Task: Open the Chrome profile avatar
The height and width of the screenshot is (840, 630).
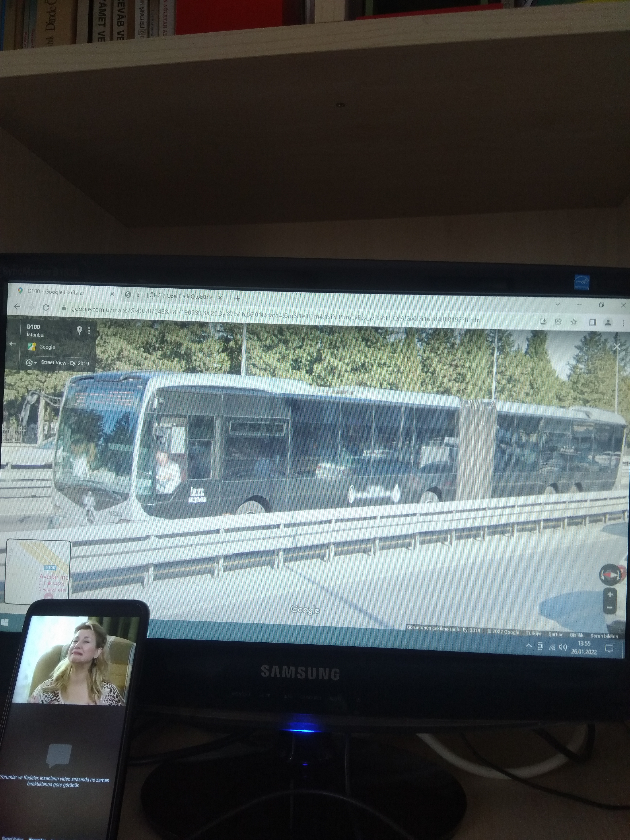Action: tap(608, 322)
